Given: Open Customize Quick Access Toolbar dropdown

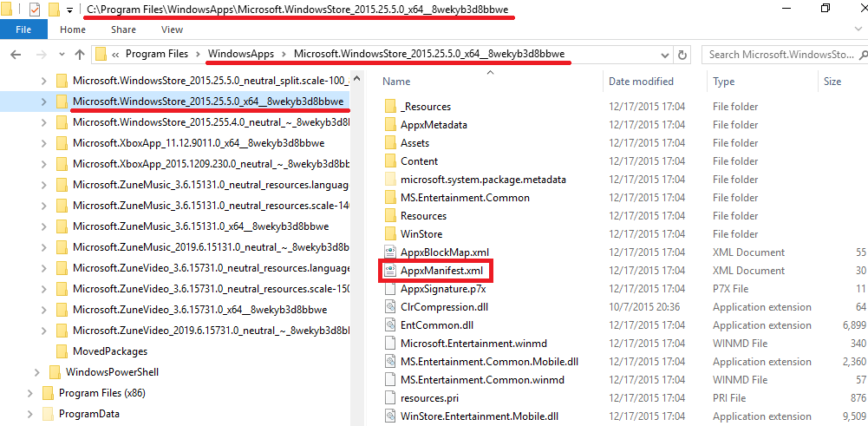Looking at the screenshot, I should (69, 10).
